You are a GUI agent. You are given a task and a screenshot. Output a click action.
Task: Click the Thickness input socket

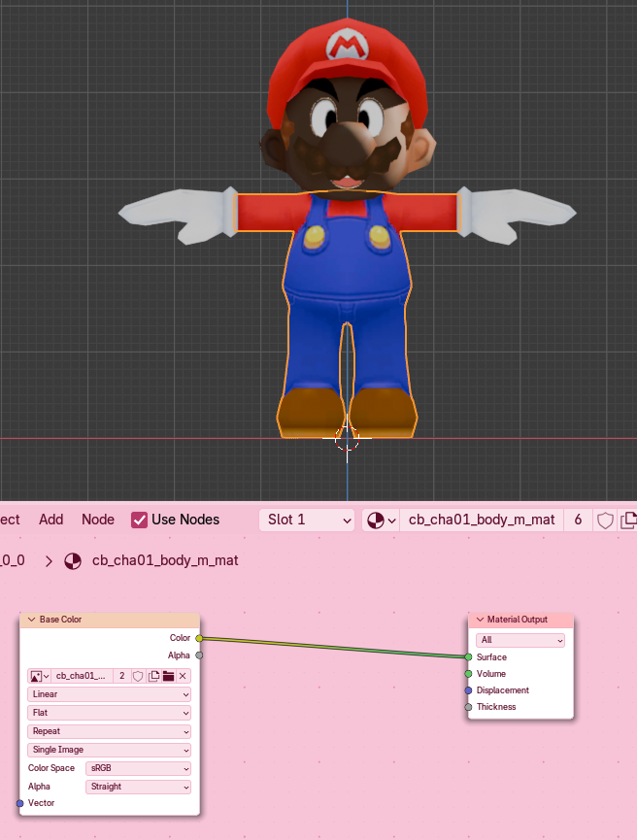468,707
